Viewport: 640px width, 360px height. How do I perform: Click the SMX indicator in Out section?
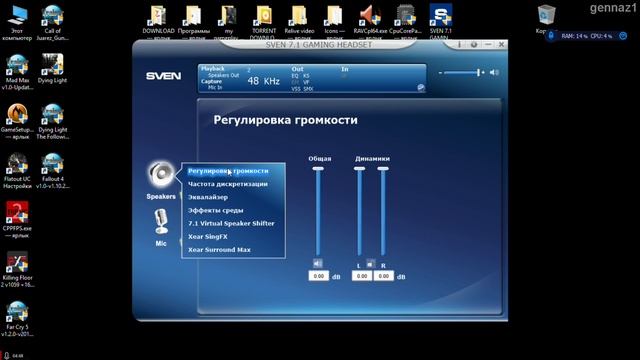(309, 89)
